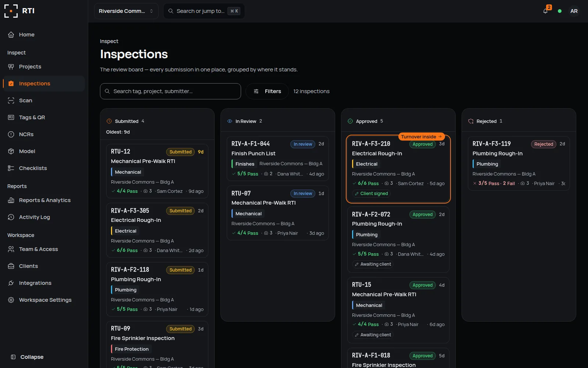588x368 pixels.
Task: Click the Fire Protection trade tag
Action: point(131,349)
